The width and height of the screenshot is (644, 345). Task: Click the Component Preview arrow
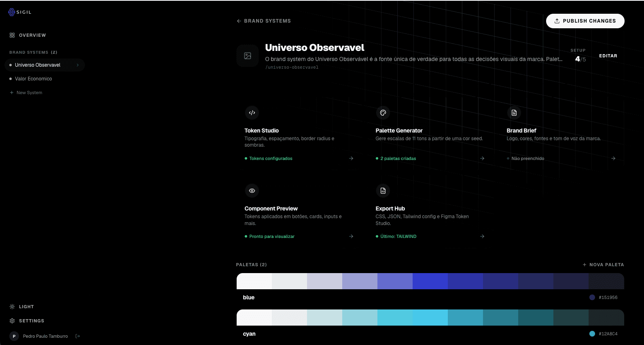351,236
